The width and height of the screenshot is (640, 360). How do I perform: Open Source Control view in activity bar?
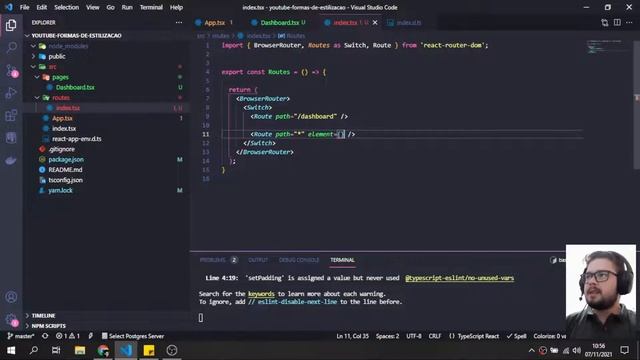point(11,71)
